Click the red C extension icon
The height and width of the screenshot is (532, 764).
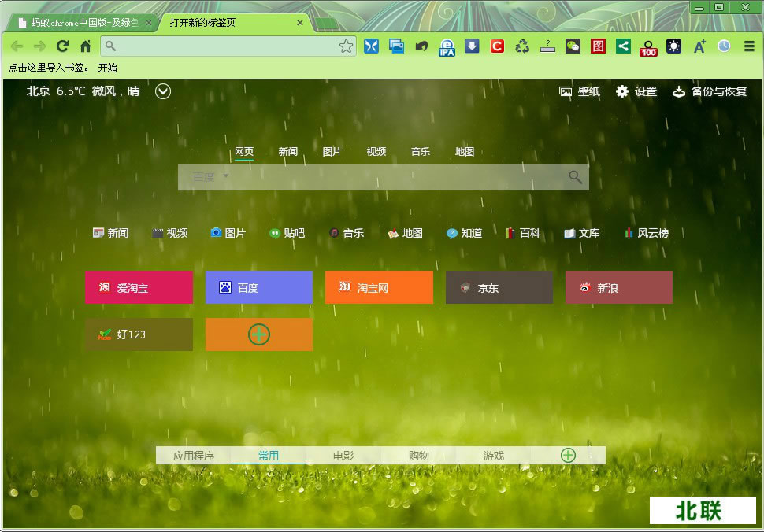click(497, 46)
